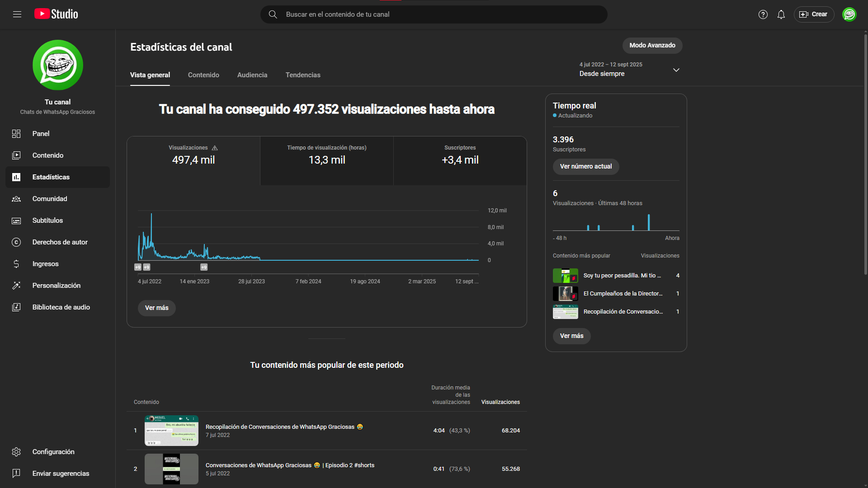Click the Biblioteca de audio icon
The height and width of the screenshot is (488, 868).
tap(16, 307)
